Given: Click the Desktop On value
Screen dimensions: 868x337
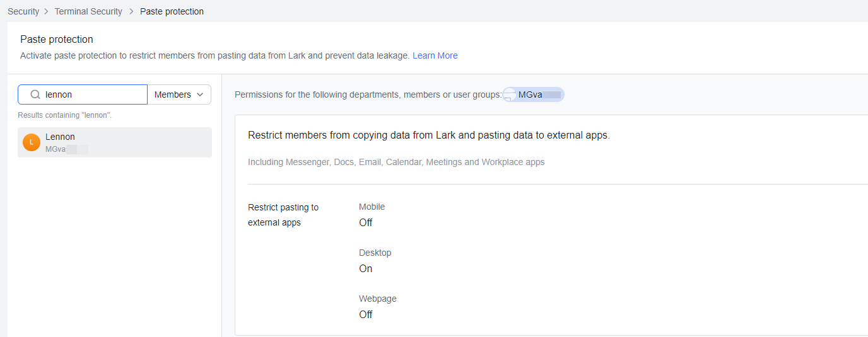Looking at the screenshot, I should pos(366,268).
